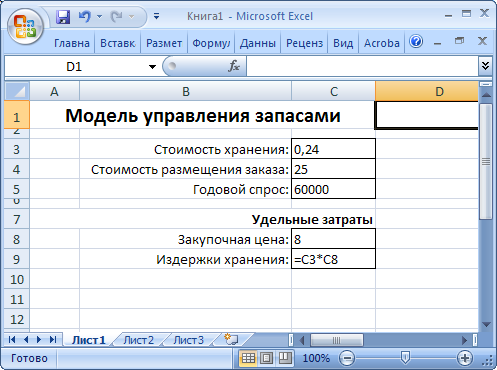Go to the Формулы ribbon tab
Image resolution: width=497 pixels, height=370 pixels.
click(211, 43)
